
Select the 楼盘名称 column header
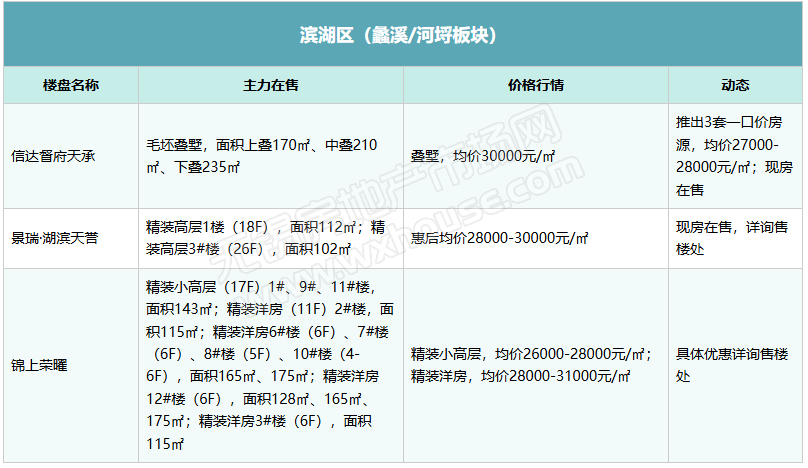coord(70,85)
